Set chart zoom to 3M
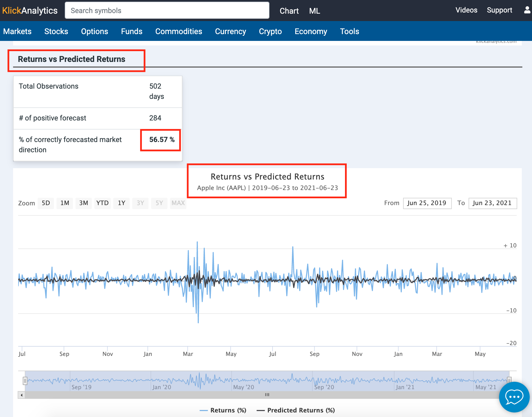532x417 pixels. coord(84,203)
